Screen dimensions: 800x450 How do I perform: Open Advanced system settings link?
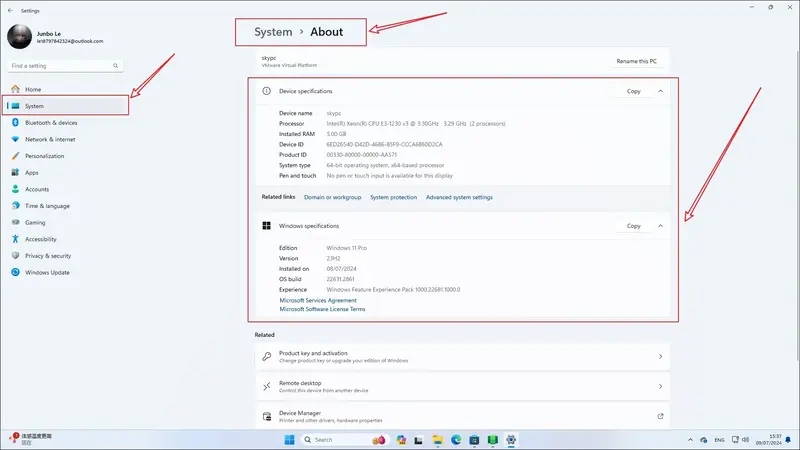(x=459, y=197)
